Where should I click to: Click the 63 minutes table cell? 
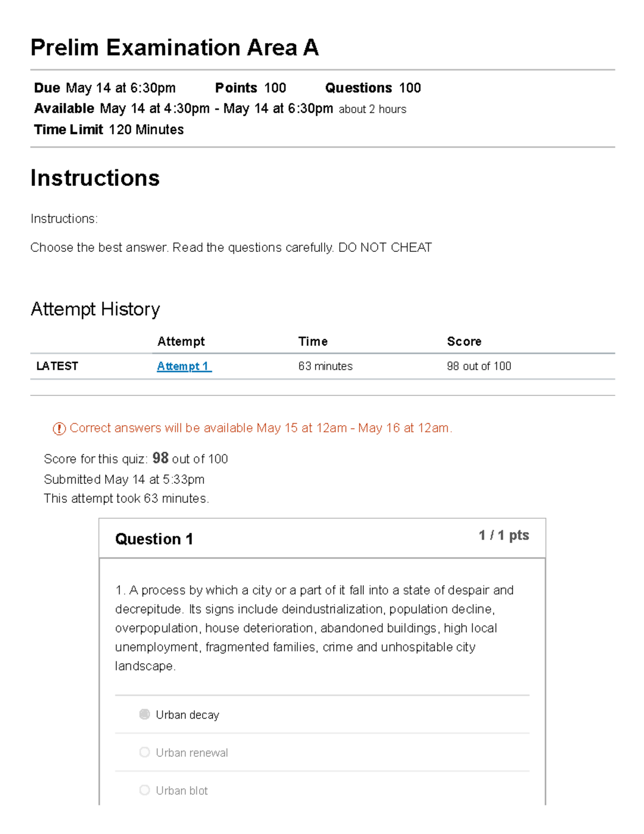[x=325, y=366]
